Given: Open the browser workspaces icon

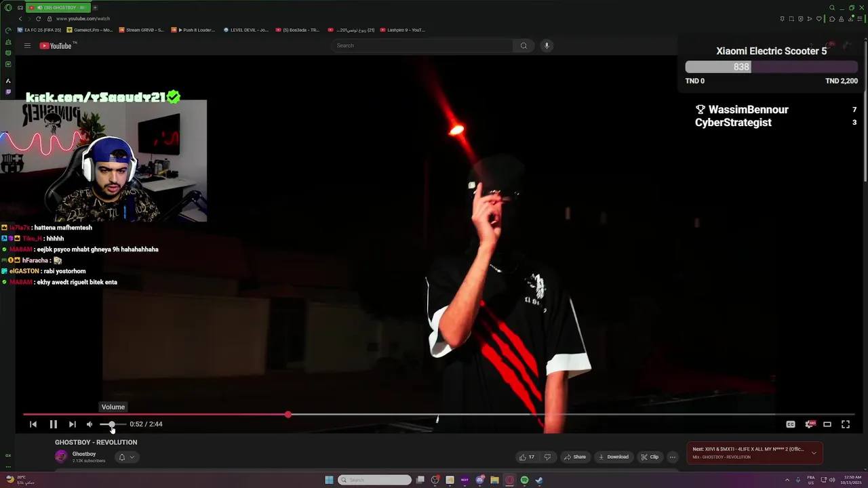Looking at the screenshot, I should (20, 7).
